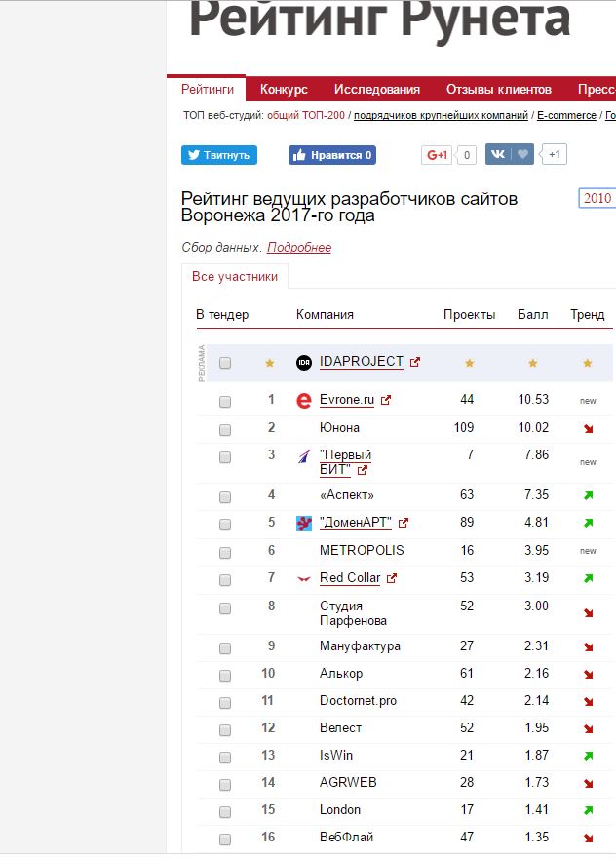Open the Пресс menu item
Image resolution: width=616 pixels, height=860 pixels.
tap(597, 90)
